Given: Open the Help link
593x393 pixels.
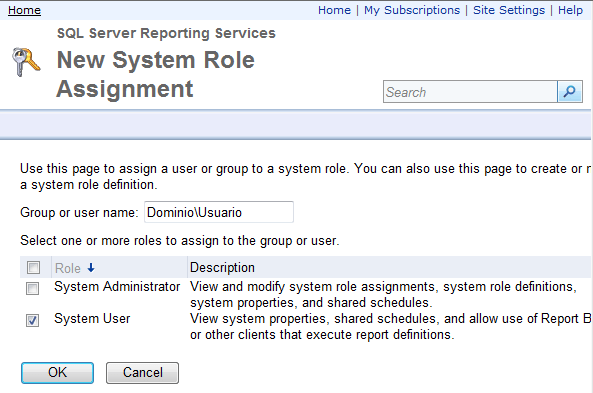Looking at the screenshot, I should coord(570,10).
